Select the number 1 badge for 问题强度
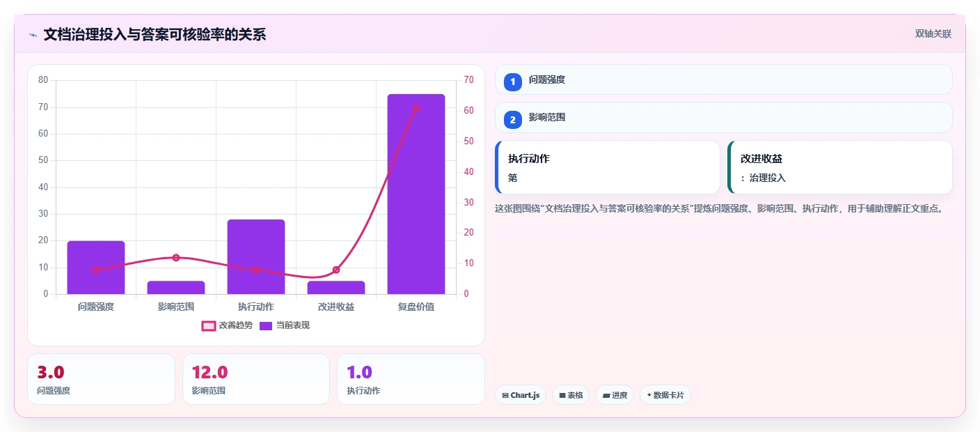 pos(513,82)
